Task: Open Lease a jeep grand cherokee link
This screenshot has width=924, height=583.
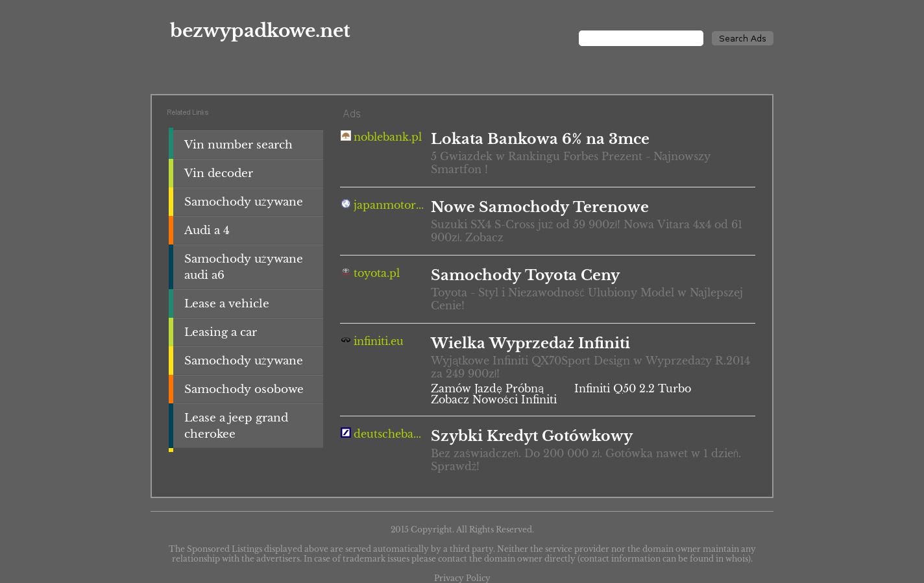Action: 236,425
